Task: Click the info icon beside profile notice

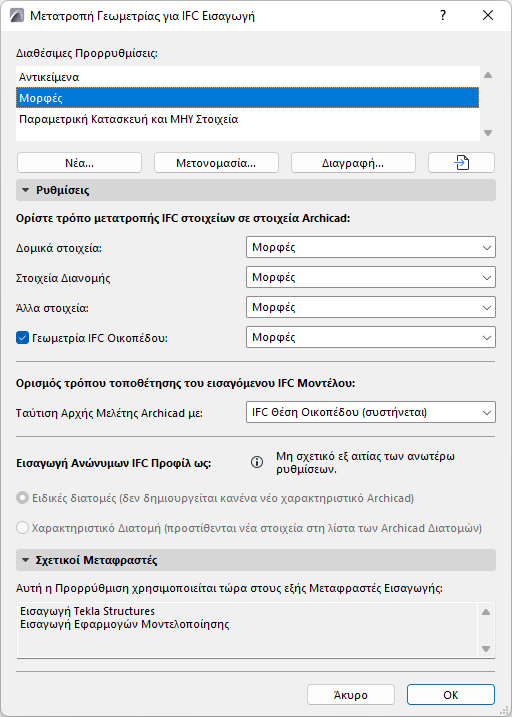Action: [x=257, y=462]
